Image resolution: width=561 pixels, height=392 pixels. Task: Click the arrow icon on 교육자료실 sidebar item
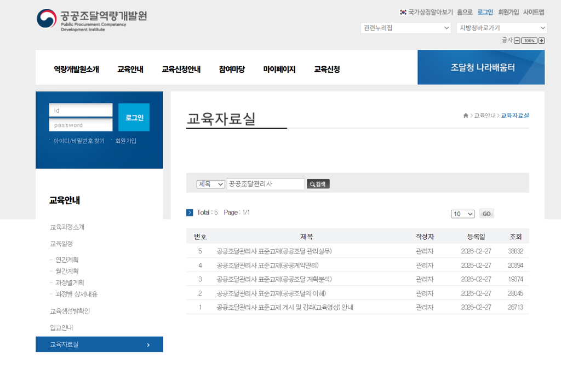point(148,345)
